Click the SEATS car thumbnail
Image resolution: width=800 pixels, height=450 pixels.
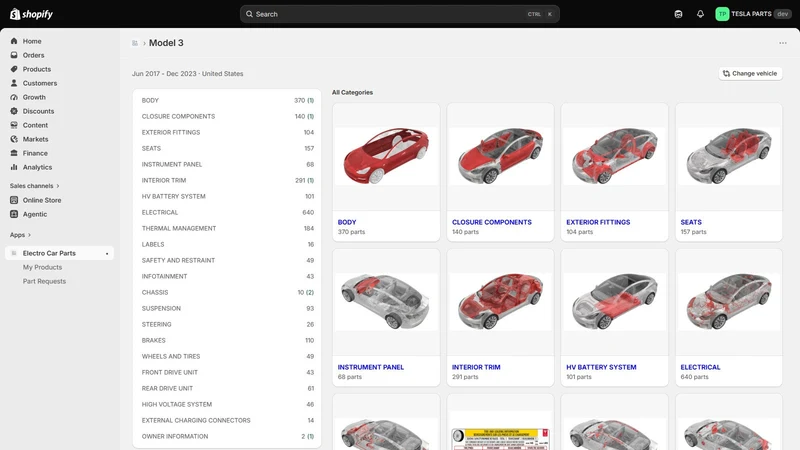point(729,156)
